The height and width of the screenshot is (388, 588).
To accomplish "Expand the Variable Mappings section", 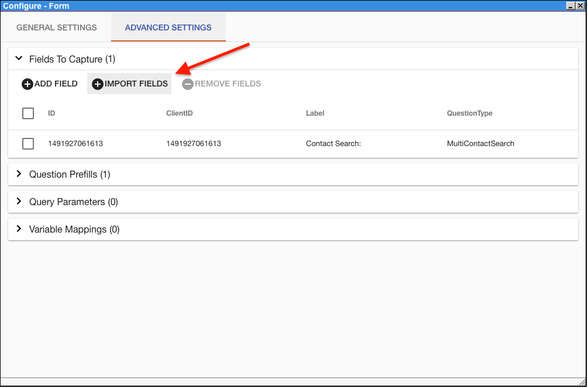I will coord(19,228).
